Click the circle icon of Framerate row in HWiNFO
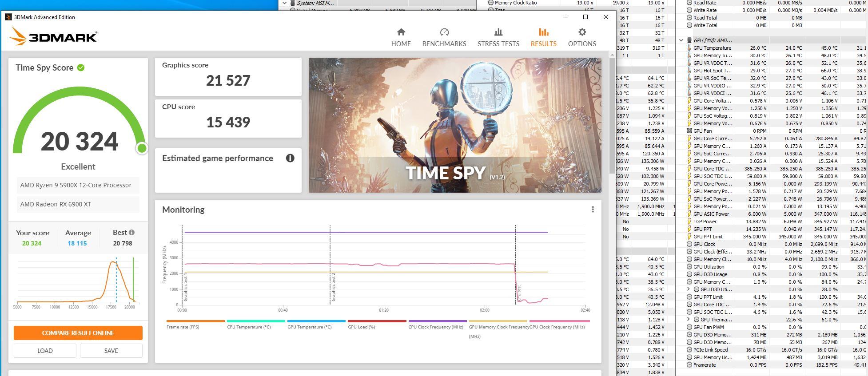This screenshot has width=868, height=376. tap(689, 365)
